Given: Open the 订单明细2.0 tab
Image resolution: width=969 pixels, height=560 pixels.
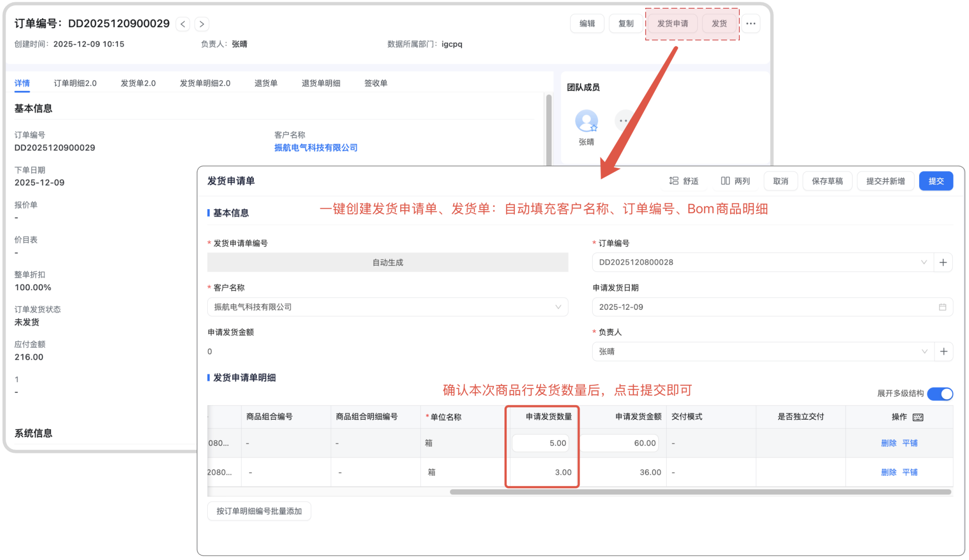Looking at the screenshot, I should click(75, 83).
